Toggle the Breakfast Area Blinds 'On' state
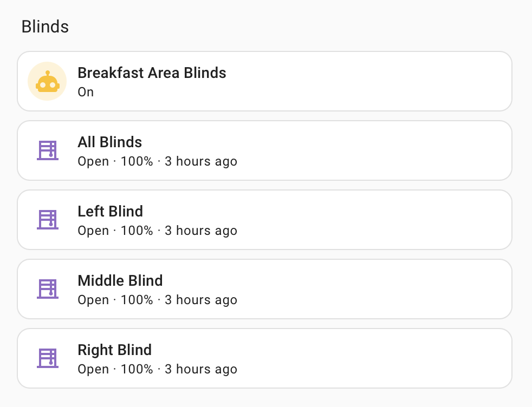This screenshot has width=532, height=407. click(x=86, y=92)
